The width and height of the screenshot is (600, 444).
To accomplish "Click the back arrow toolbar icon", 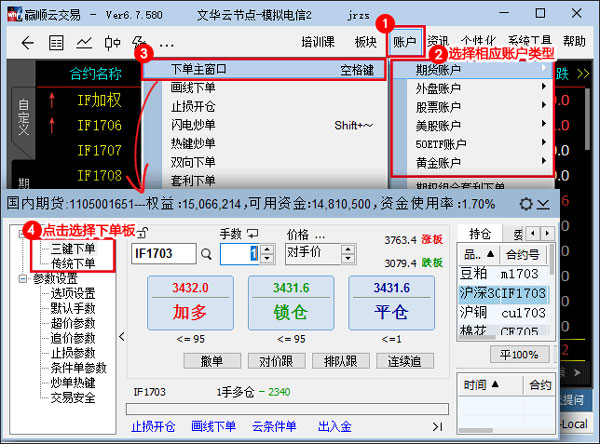I will [x=28, y=43].
